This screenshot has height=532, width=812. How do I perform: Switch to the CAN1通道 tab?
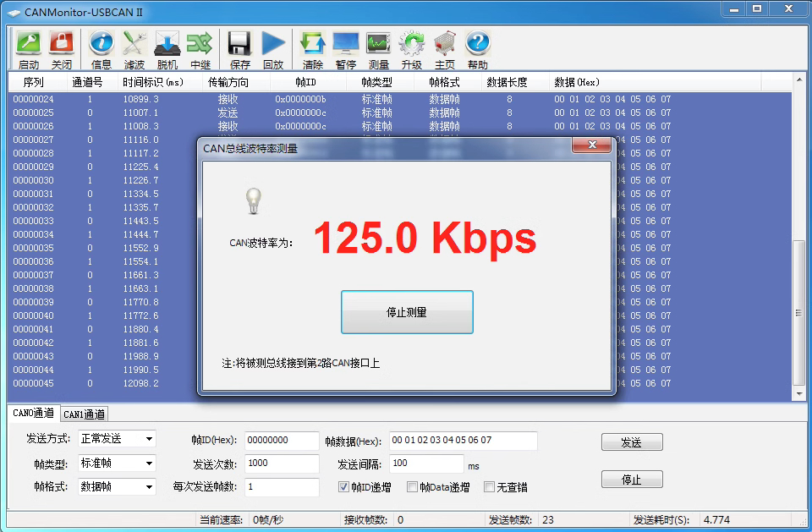pyautogui.click(x=85, y=414)
